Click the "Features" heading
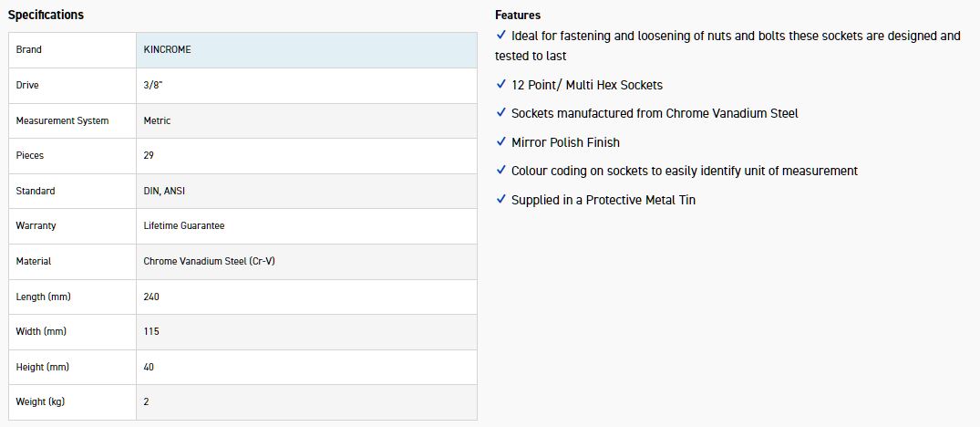The image size is (980, 427). tap(518, 15)
